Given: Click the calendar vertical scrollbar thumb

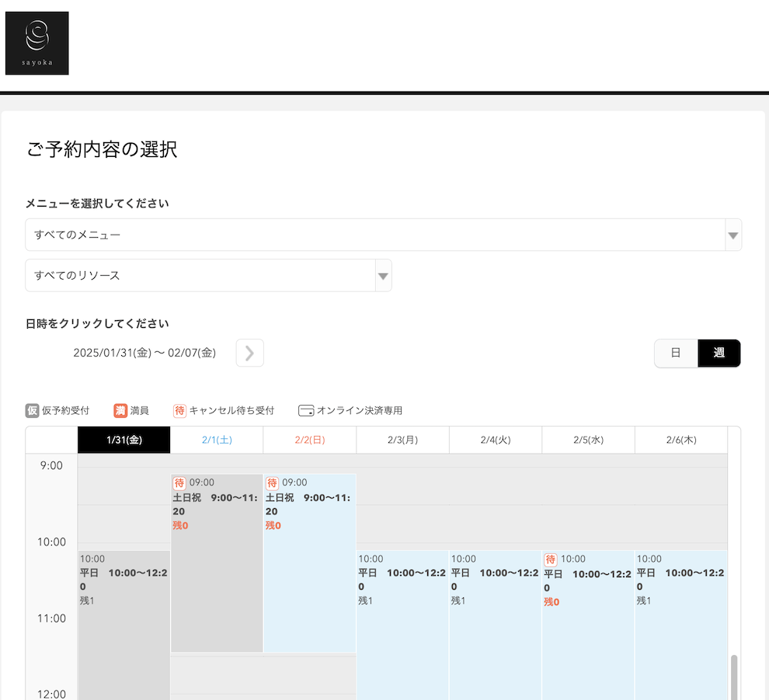Looking at the screenshot, I should click(734, 676).
